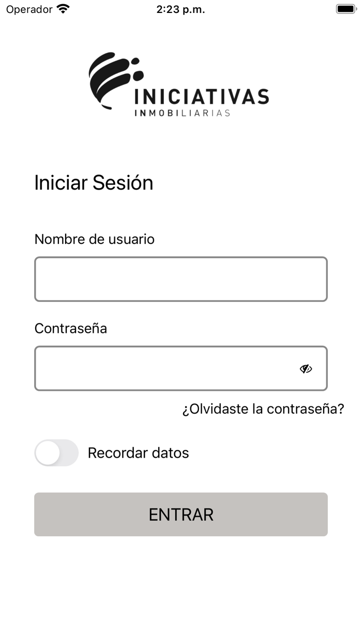
Task: Click the Nombre de usuario label
Action: 95,239
